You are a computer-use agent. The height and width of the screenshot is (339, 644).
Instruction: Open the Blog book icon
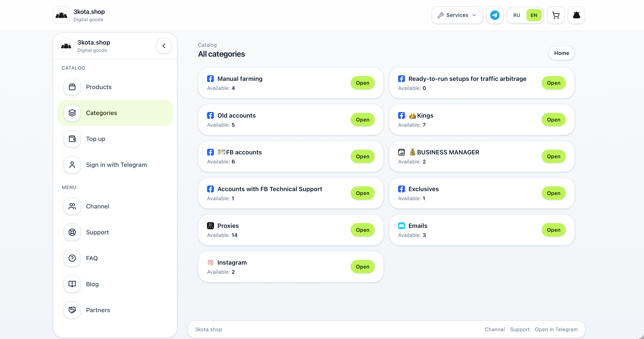tap(72, 284)
